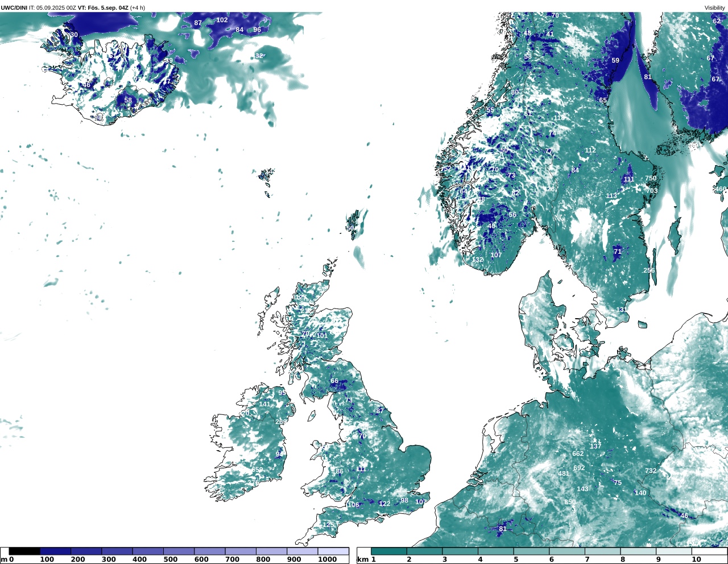Image resolution: width=728 pixels, height=564 pixels.
Task: Click the '1000' label on the meter legend
Action: point(327,559)
